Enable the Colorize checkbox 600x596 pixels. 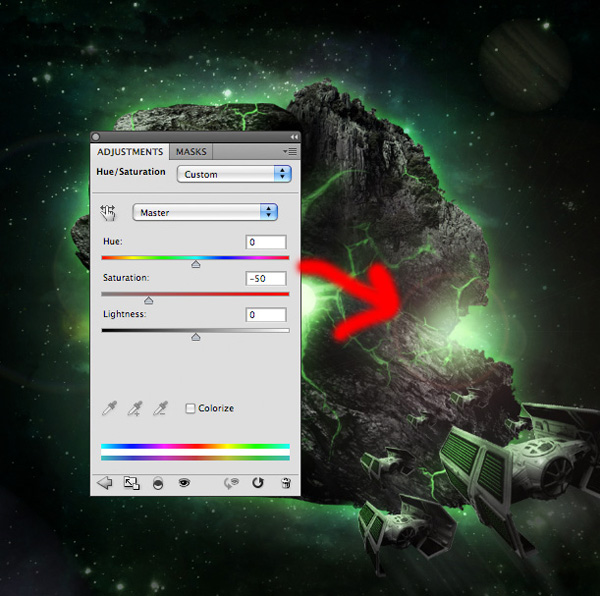pos(190,408)
